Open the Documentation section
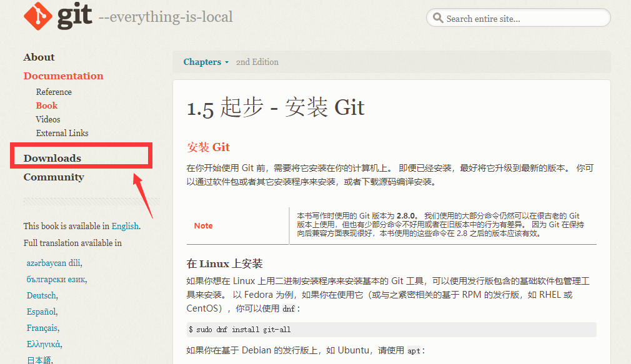 63,76
